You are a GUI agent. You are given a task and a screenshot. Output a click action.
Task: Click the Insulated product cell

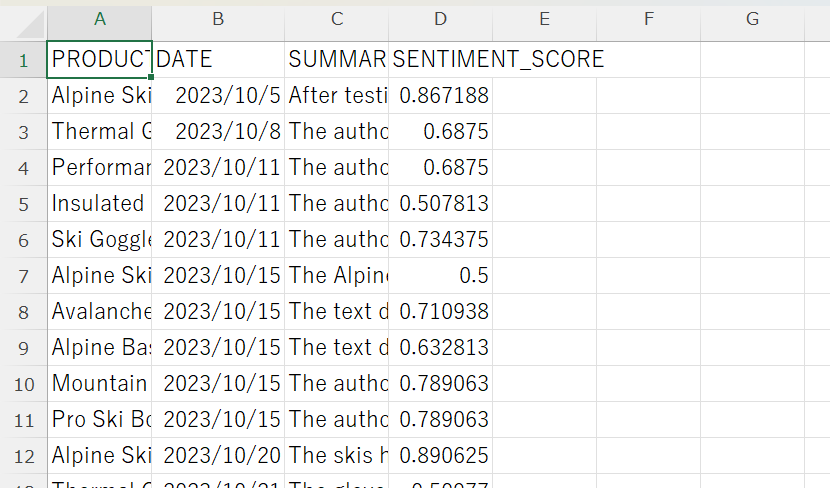[99, 204]
